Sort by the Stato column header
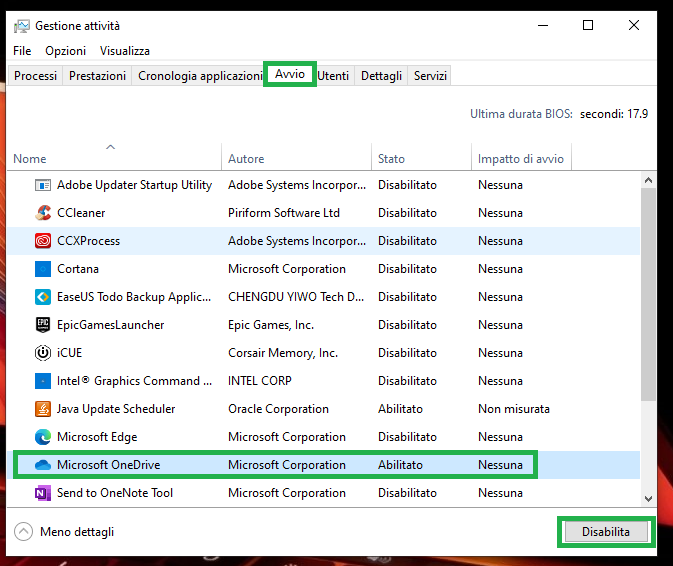Image resolution: width=673 pixels, height=566 pixels. pos(421,157)
